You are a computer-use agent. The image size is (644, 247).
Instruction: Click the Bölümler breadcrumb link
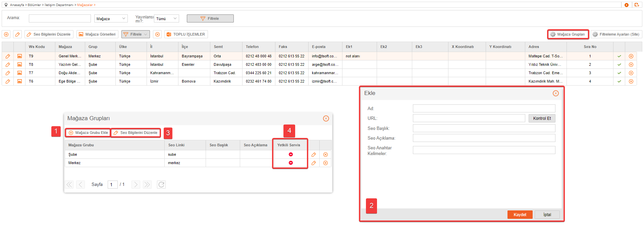[x=34, y=5]
